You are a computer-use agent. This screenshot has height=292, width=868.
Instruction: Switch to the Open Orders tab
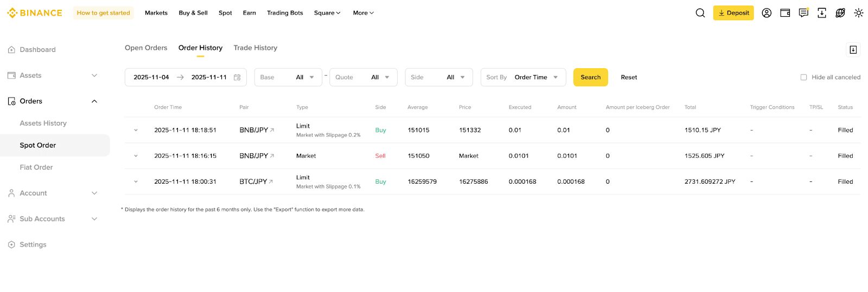pyautogui.click(x=146, y=48)
